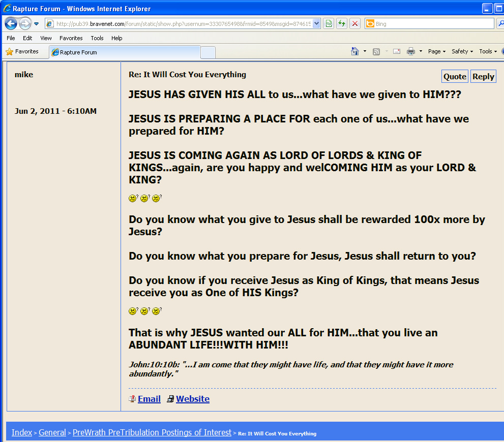The height and width of the screenshot is (442, 504).
Task: Click the 'John:10:10b' scripture quote text
Action: pos(291,369)
